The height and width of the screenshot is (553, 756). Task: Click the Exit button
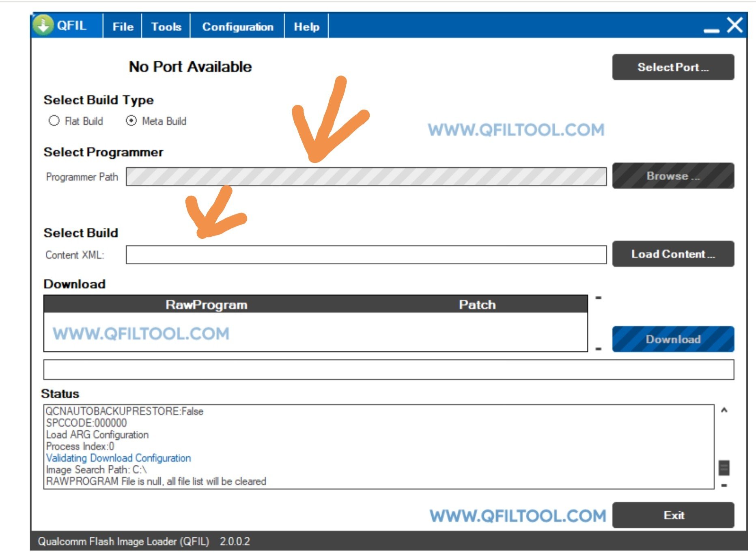tap(673, 515)
